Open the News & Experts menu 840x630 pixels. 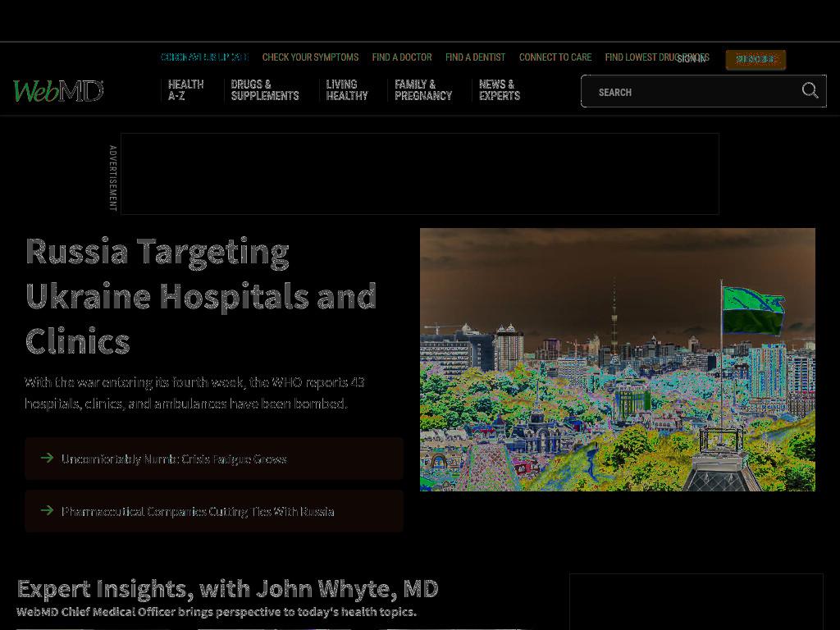(x=500, y=90)
